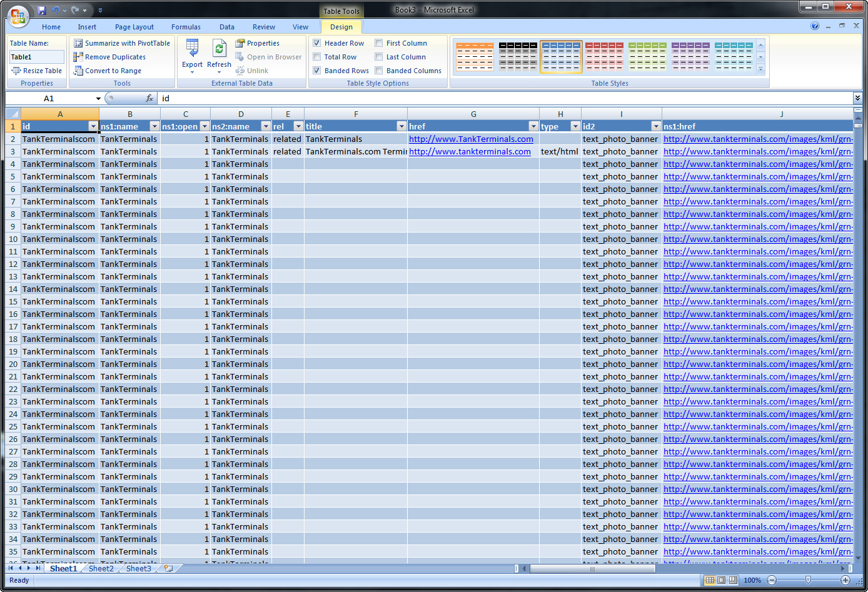This screenshot has height=592, width=868.
Task: Enable the Total Row checkbox
Action: (317, 57)
